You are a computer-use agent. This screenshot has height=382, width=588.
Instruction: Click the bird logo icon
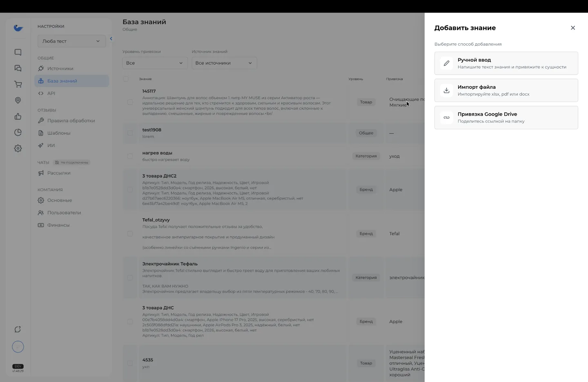pyautogui.click(x=18, y=28)
